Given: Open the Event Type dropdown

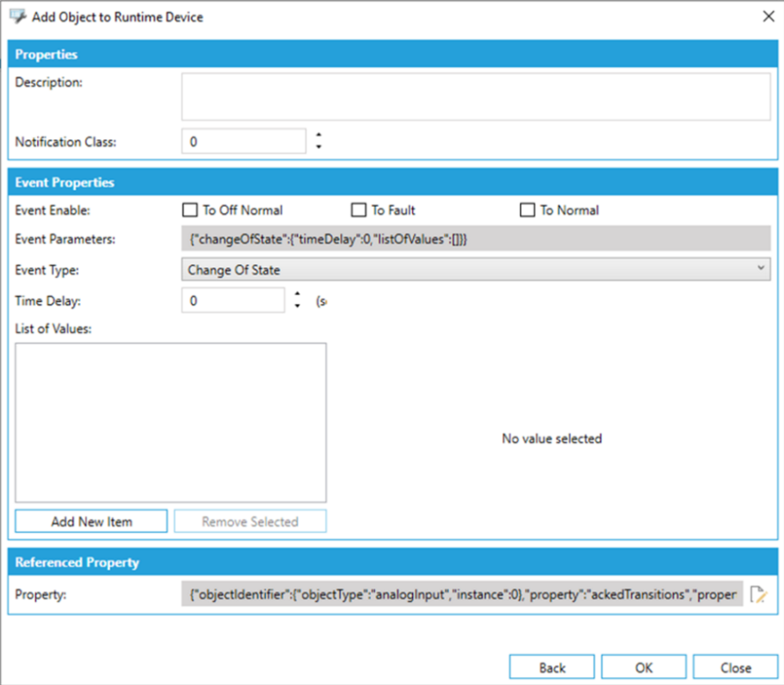Looking at the screenshot, I should click(x=476, y=269).
